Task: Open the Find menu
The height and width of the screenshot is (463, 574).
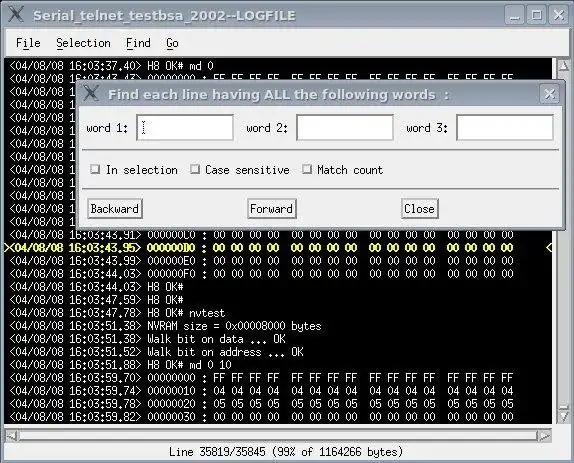Action: tap(138, 43)
